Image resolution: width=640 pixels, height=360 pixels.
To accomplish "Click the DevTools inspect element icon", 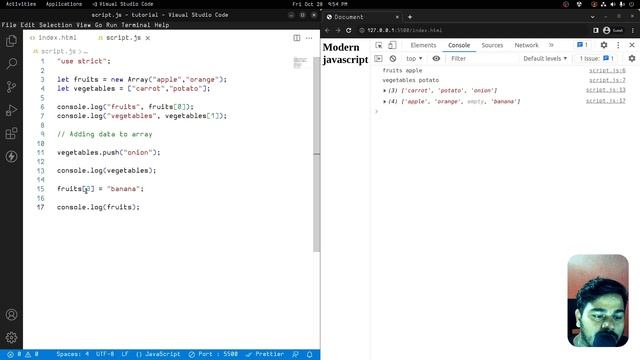I will point(379,45).
